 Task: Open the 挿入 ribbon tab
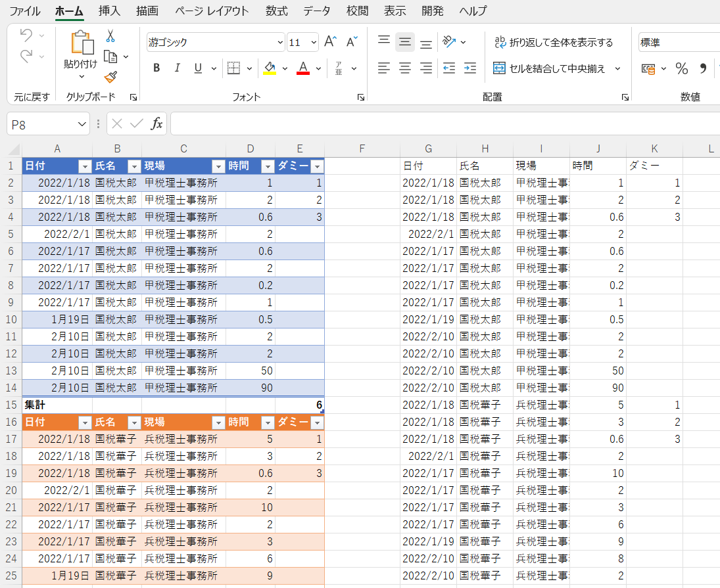109,11
